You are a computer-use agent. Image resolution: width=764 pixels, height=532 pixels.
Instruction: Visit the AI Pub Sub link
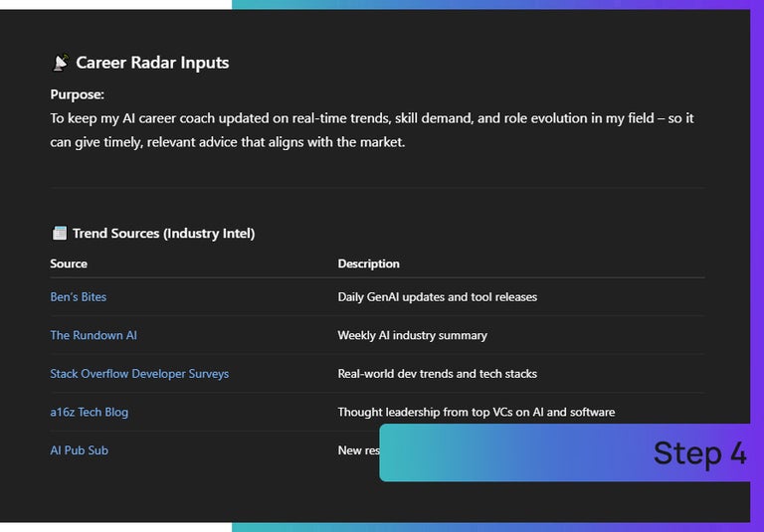click(80, 450)
